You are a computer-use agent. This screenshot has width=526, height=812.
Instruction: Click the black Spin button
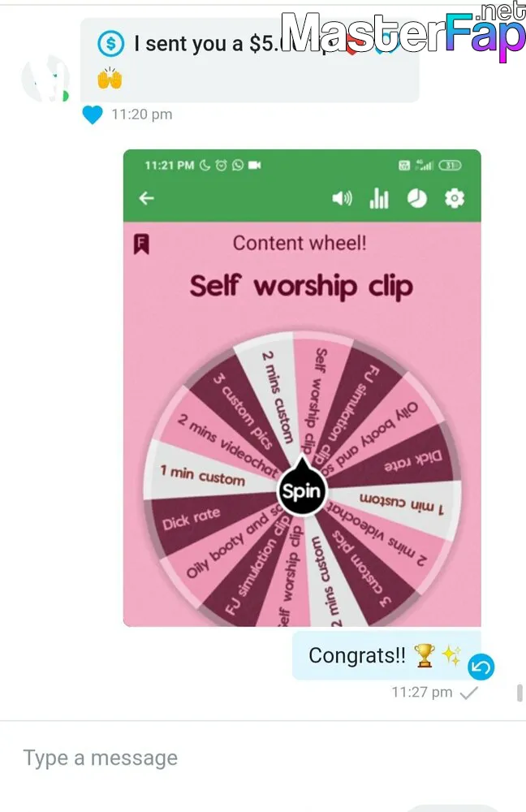(302, 490)
